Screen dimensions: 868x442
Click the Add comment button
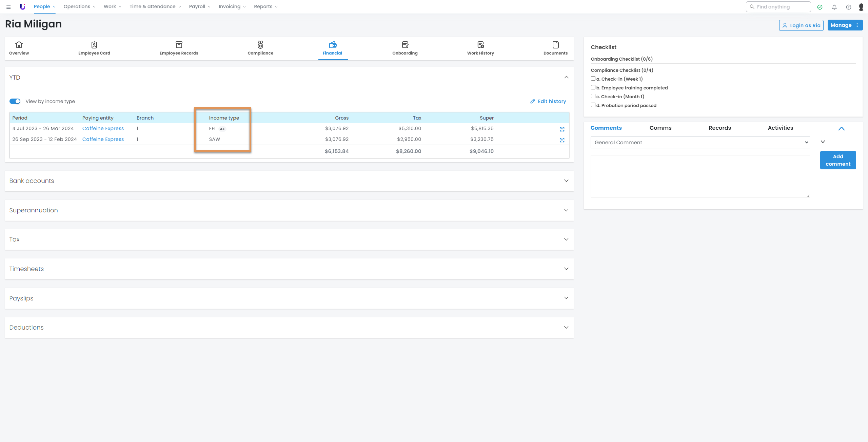[x=838, y=160]
